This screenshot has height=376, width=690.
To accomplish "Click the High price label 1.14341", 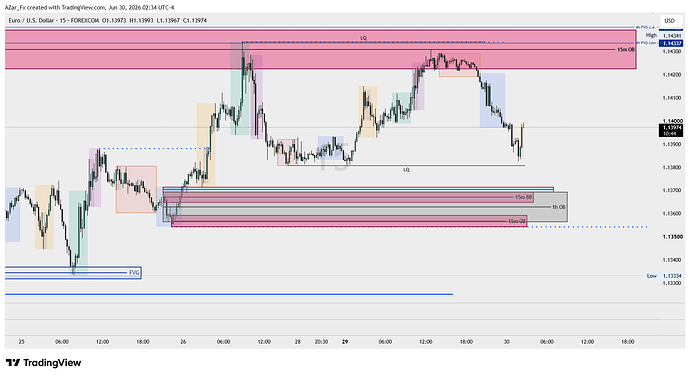I will click(x=672, y=35).
